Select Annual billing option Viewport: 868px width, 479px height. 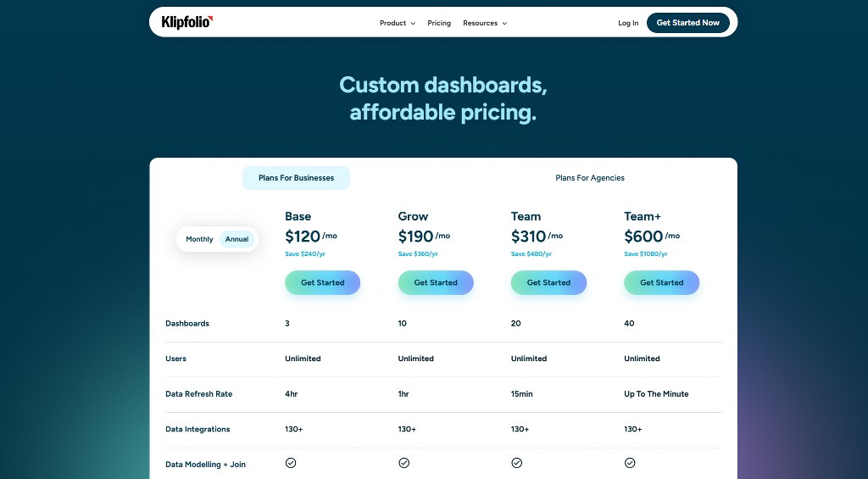(237, 239)
